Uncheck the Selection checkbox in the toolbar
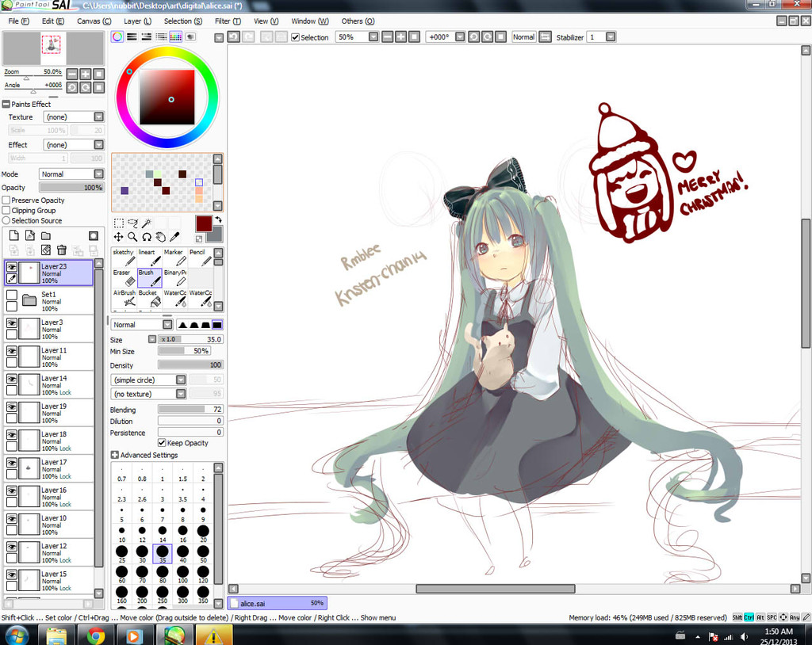The height and width of the screenshot is (645, 812). [295, 37]
